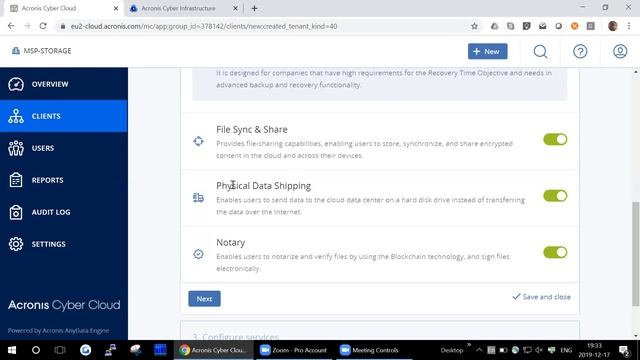Close the Acronis Cyber Infrastructure tab

point(236,8)
